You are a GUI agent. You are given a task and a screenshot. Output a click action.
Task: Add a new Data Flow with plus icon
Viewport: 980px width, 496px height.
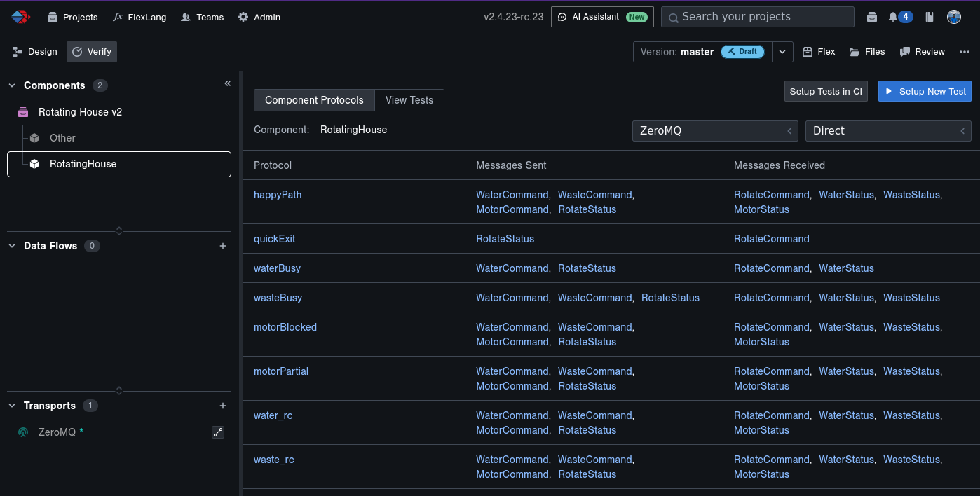(223, 246)
